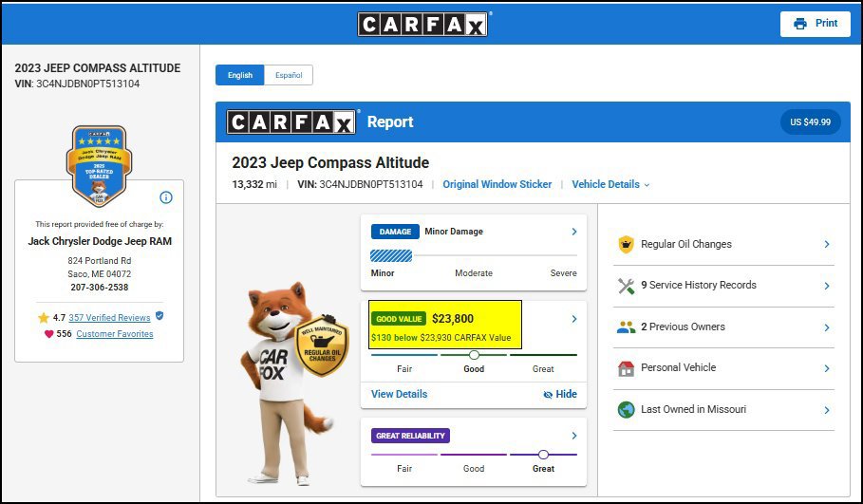Open dealer info circle icon
The width and height of the screenshot is (863, 504).
[165, 197]
